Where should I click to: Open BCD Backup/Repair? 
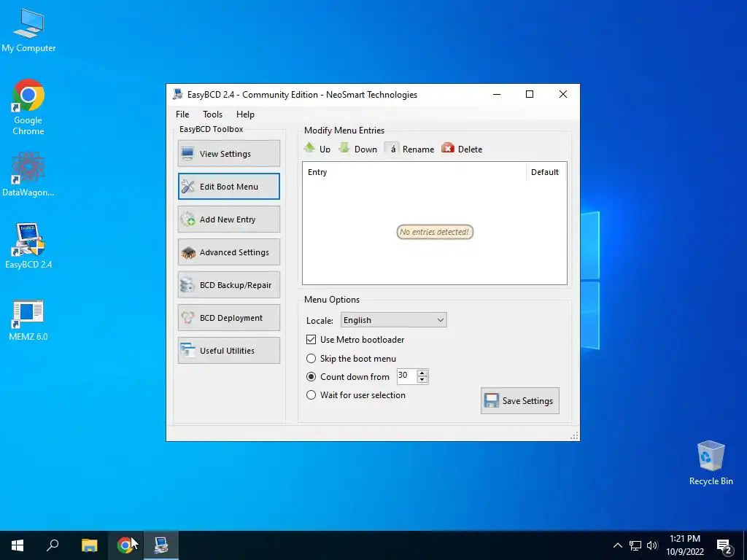(x=228, y=285)
